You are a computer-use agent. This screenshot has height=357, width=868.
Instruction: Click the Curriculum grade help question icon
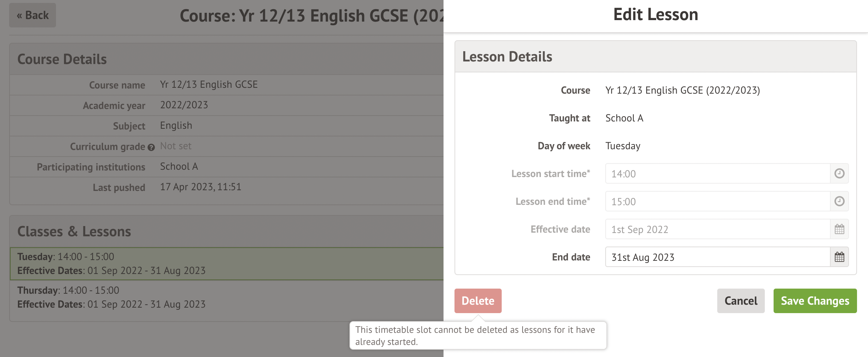[x=151, y=147]
